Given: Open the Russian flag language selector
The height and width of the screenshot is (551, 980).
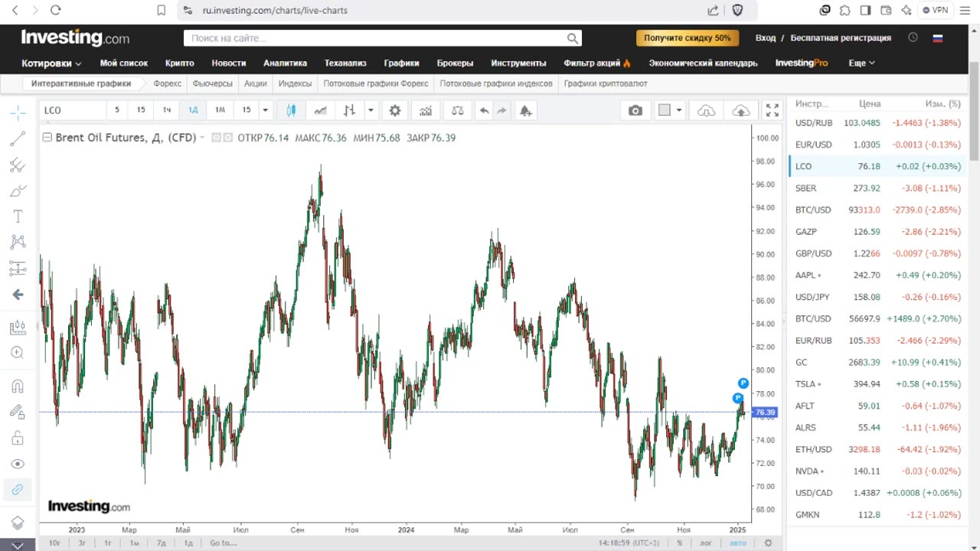Looking at the screenshot, I should [937, 37].
